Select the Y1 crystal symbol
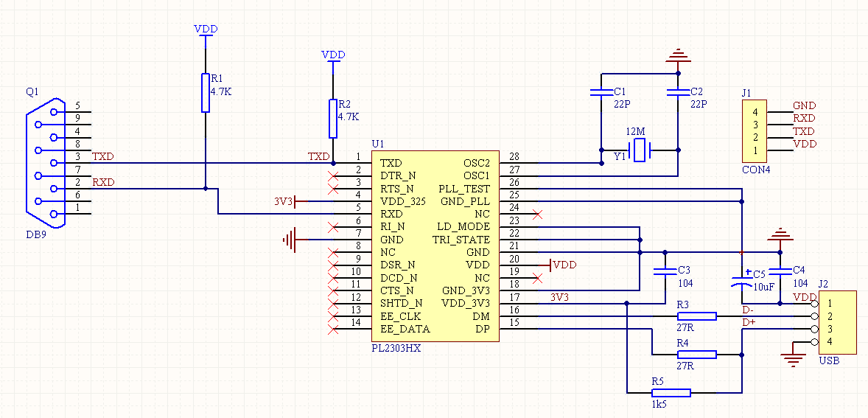Viewport: 868px width, 418px height. pyautogui.click(x=640, y=150)
